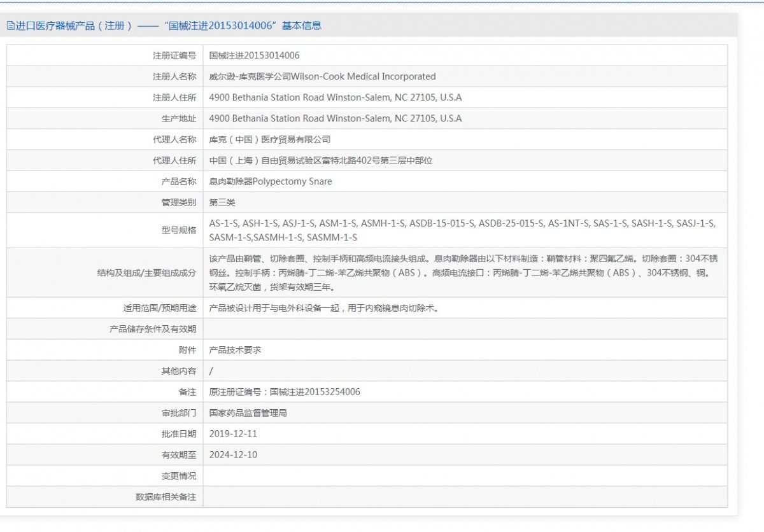Image resolution: width=764 pixels, height=532 pixels.
Task: Click the 型号规格 model list text
Action: [462, 230]
